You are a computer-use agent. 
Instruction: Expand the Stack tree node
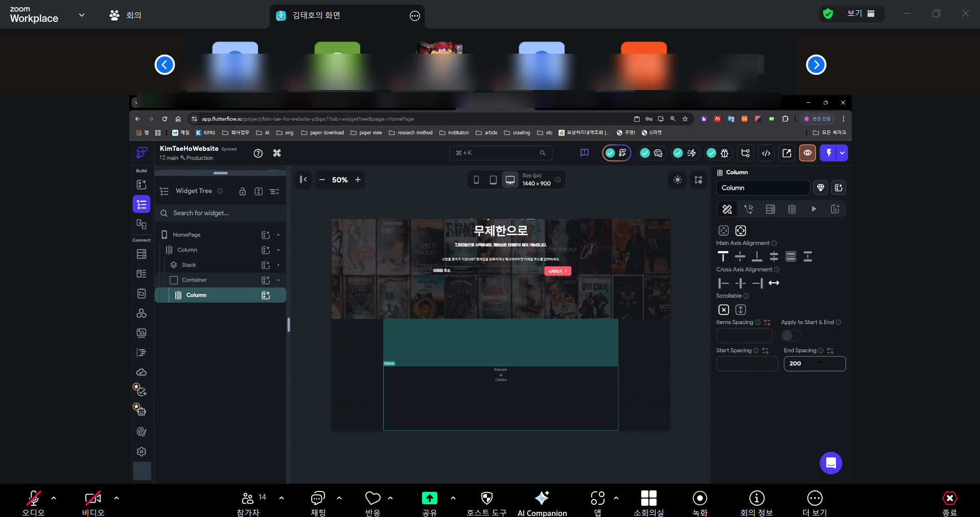click(278, 265)
